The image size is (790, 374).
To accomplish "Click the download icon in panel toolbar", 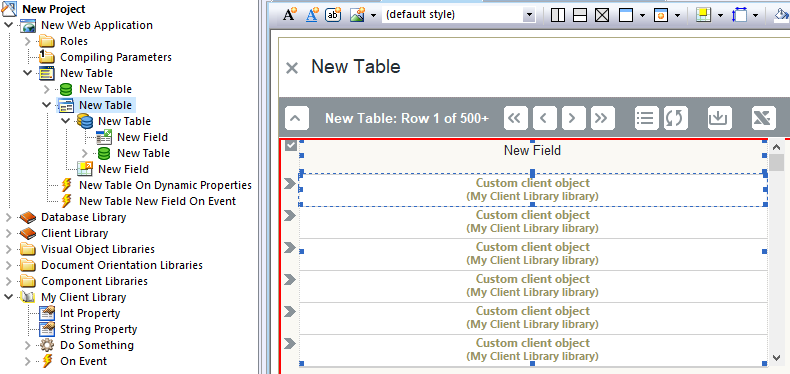I will [719, 118].
